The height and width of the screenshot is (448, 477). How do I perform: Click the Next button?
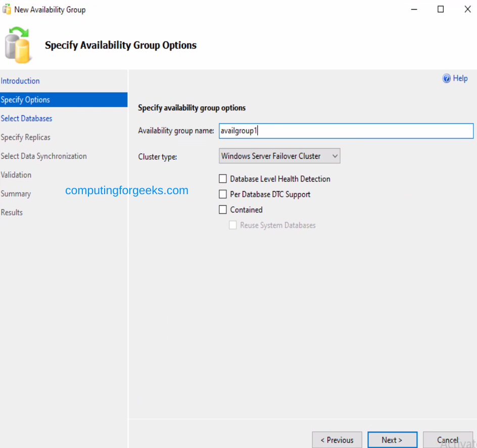tap(393, 439)
